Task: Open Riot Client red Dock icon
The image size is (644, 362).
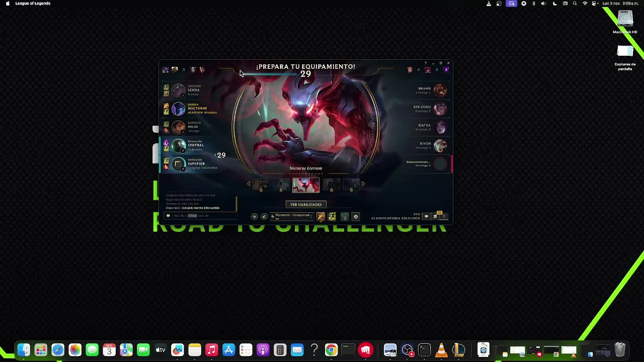Action: click(x=366, y=350)
